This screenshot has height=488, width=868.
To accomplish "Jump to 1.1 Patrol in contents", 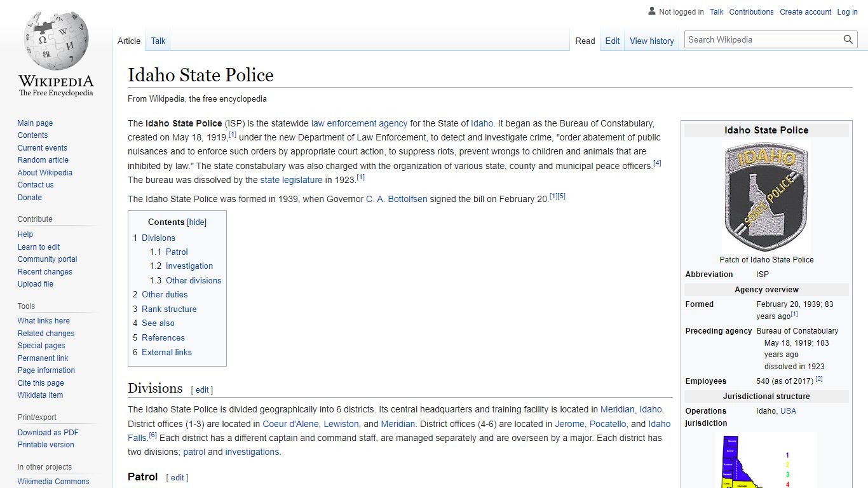I will (x=169, y=252).
